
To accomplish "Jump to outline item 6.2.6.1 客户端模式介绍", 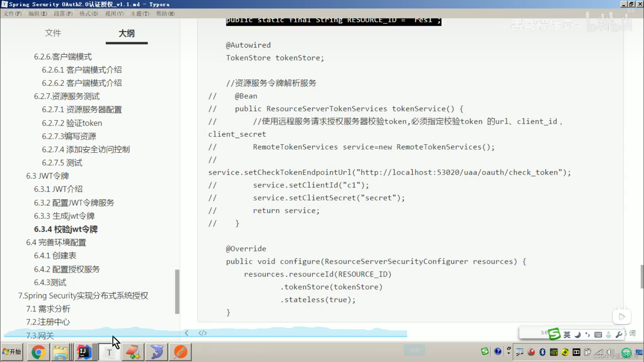I will point(82,70).
